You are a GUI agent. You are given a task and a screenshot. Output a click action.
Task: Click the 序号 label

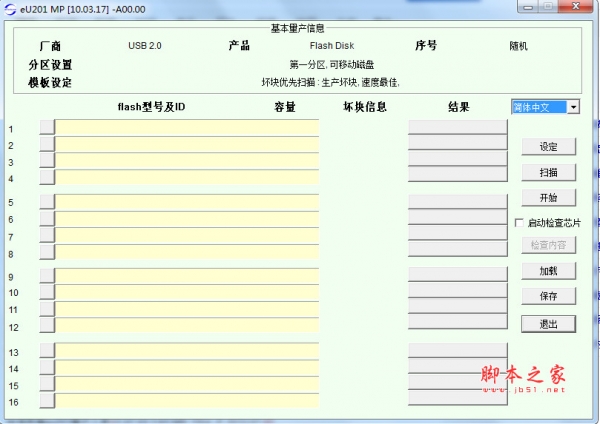(426, 46)
